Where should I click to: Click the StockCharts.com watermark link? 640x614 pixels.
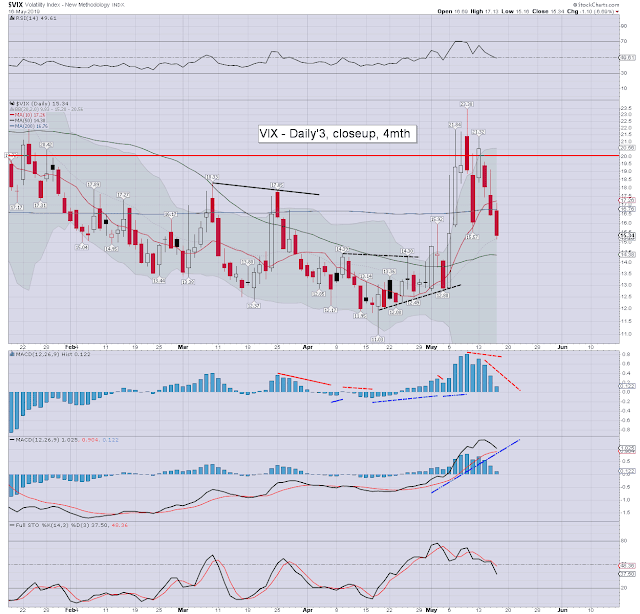coord(596,4)
